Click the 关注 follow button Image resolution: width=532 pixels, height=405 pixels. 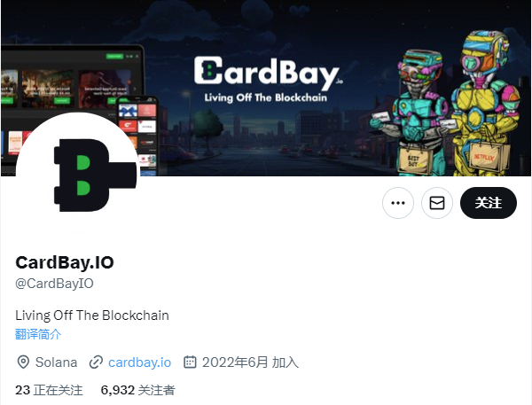pos(489,203)
